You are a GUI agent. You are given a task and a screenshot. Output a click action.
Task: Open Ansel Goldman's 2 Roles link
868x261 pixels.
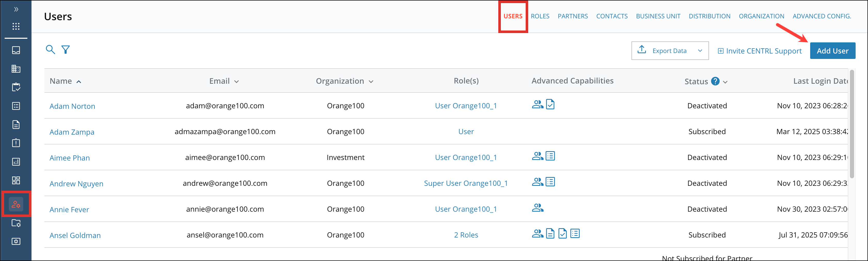pos(466,235)
